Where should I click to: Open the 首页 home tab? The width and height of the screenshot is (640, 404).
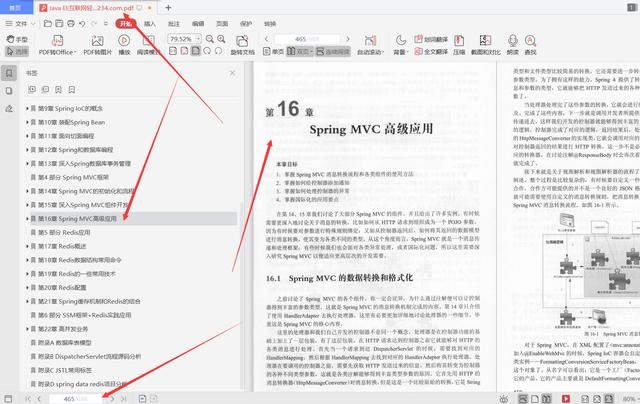[16, 7]
